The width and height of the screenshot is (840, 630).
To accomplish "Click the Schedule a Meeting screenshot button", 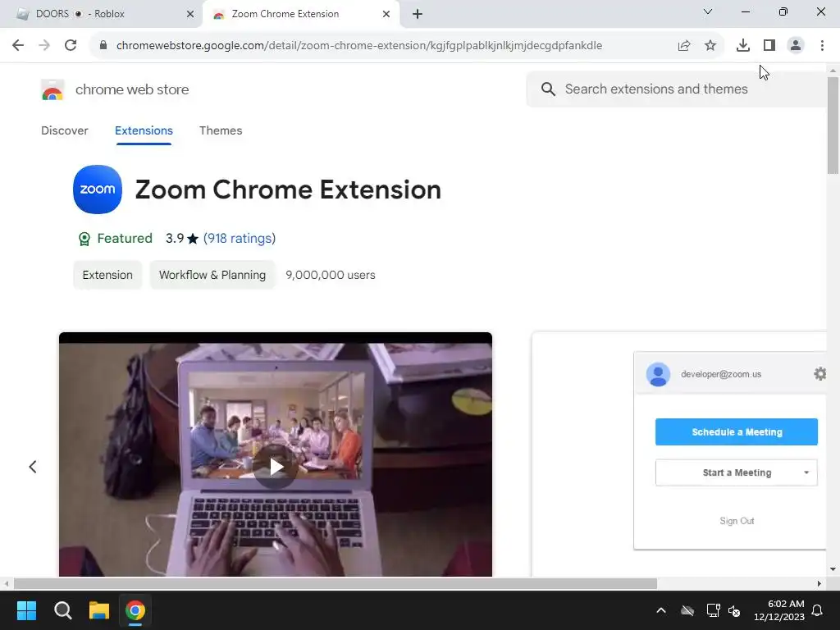I will coord(737,431).
